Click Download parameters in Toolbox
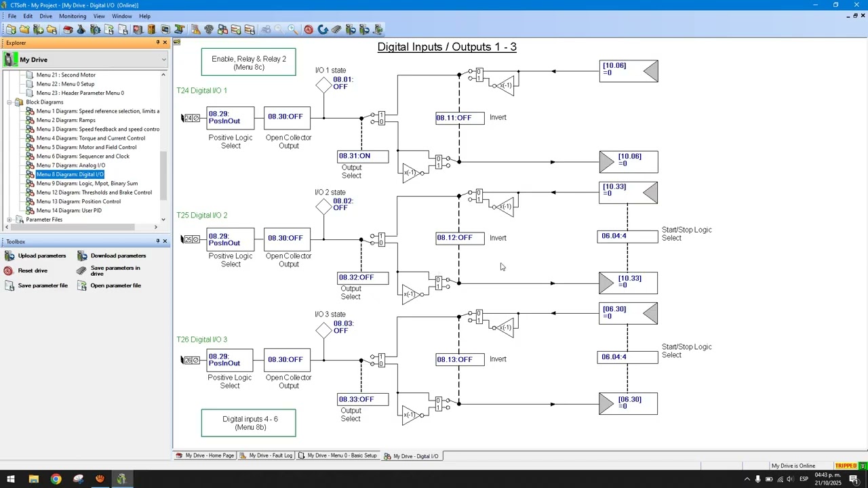The image size is (868, 488). [x=118, y=256]
